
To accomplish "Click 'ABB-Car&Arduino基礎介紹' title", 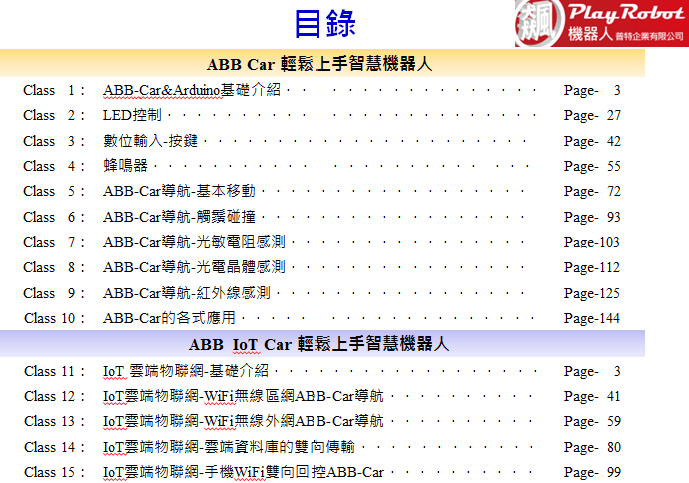I will 192,90.
